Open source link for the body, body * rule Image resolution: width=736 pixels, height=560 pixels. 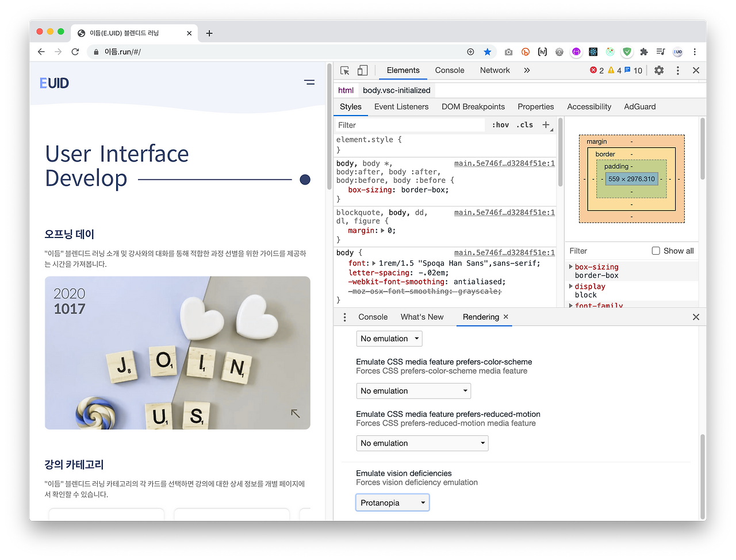coord(504,163)
